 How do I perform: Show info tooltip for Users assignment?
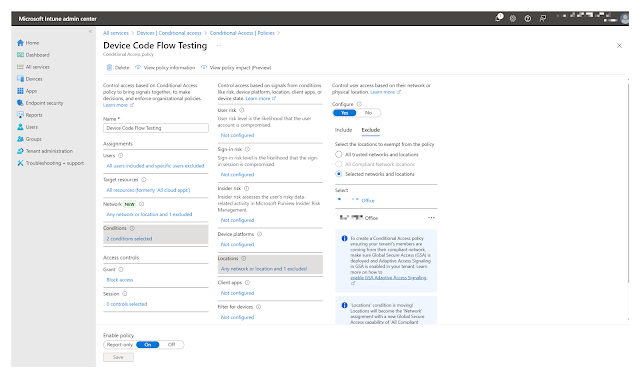click(120, 156)
